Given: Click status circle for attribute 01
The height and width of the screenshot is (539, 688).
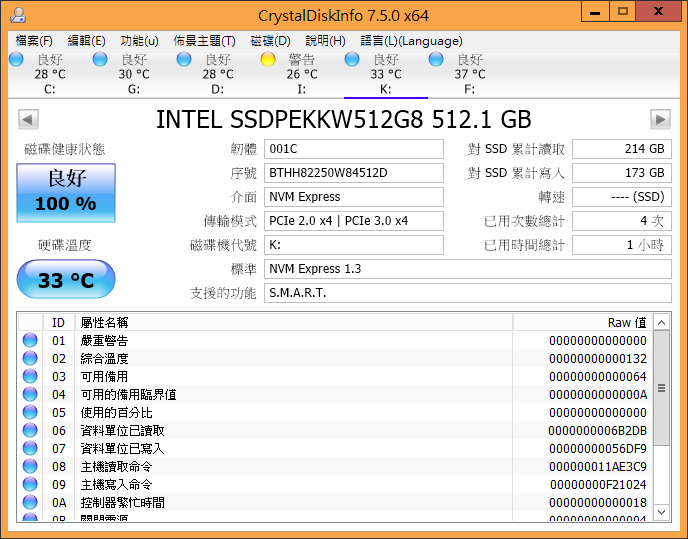Looking at the screenshot, I should coord(30,340).
